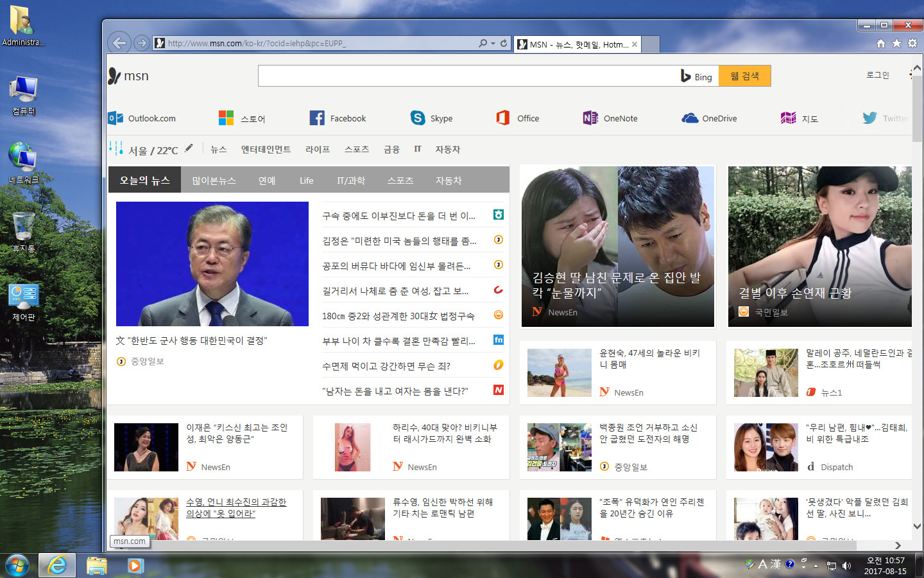This screenshot has height=578, width=924.
Task: Open headline 수면제 먹이고 강간하면 무슨 죄?
Action: 386,366
